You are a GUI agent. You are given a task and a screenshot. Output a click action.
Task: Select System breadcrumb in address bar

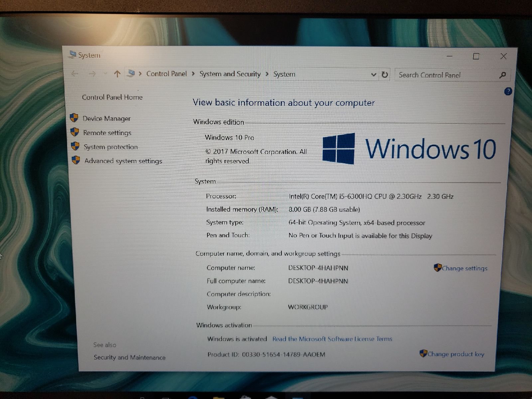click(284, 74)
